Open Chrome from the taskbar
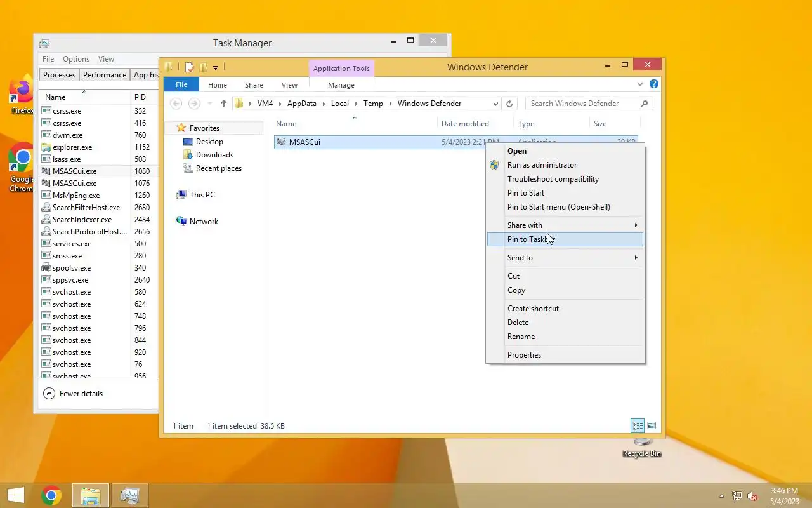 [51, 495]
